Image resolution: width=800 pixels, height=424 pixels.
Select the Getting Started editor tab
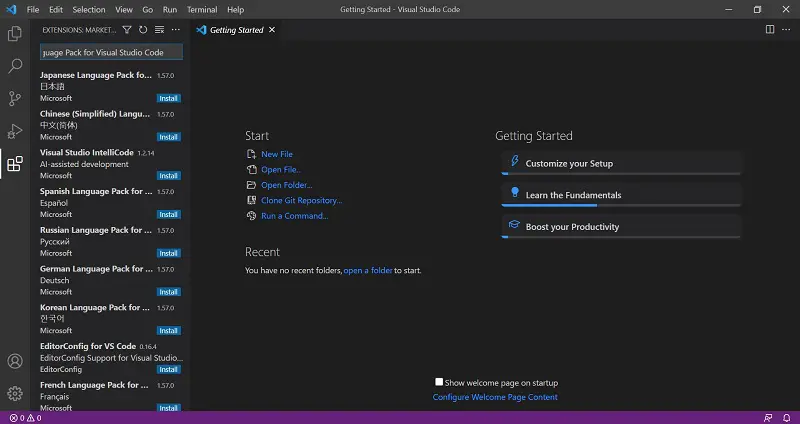point(236,30)
